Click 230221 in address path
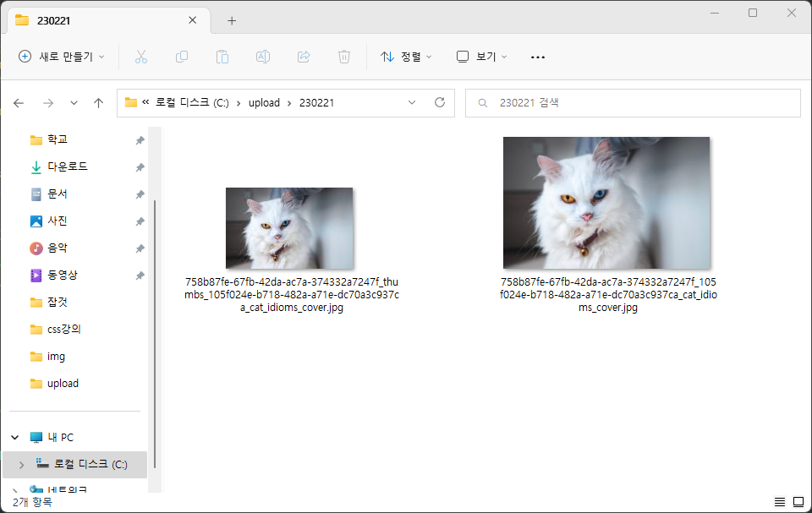 [x=316, y=102]
